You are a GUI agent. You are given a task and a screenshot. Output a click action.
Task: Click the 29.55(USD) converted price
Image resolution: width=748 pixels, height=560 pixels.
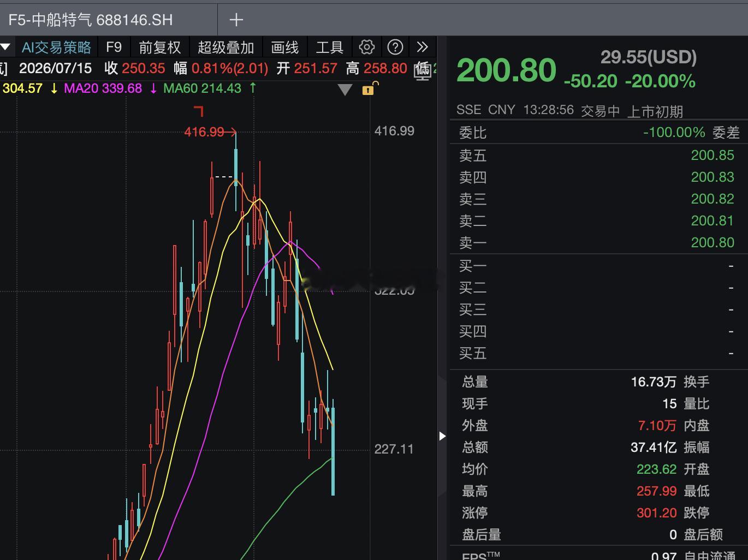click(x=649, y=57)
